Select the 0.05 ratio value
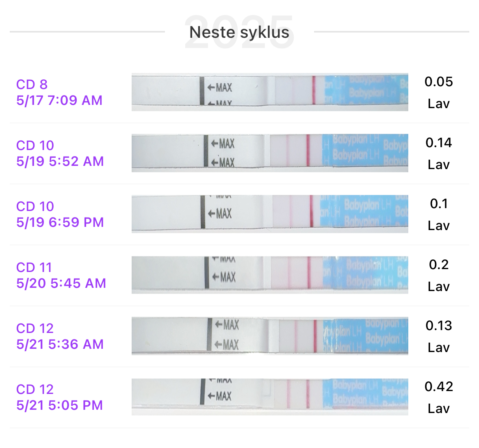 pos(438,82)
